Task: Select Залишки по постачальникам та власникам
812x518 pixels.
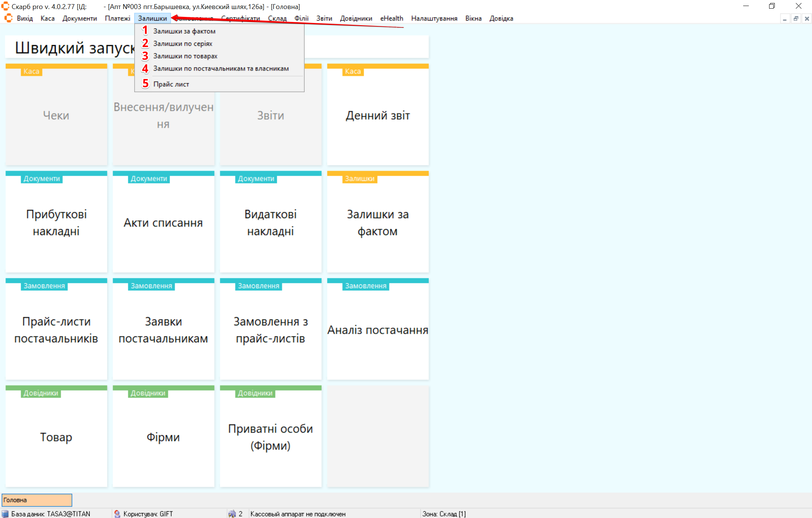Action: 221,68
